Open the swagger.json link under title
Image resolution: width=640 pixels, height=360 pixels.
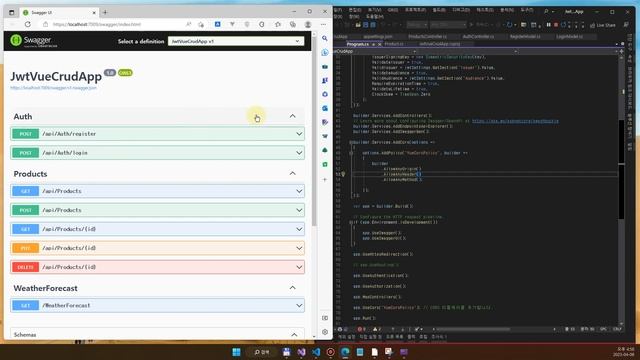53,88
